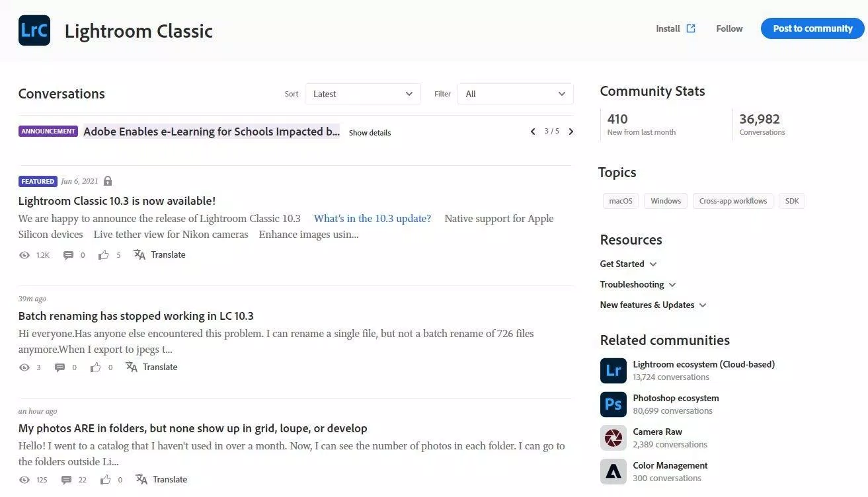The width and height of the screenshot is (868, 497).
Task: Expand New features & Updates section
Action: (x=653, y=305)
